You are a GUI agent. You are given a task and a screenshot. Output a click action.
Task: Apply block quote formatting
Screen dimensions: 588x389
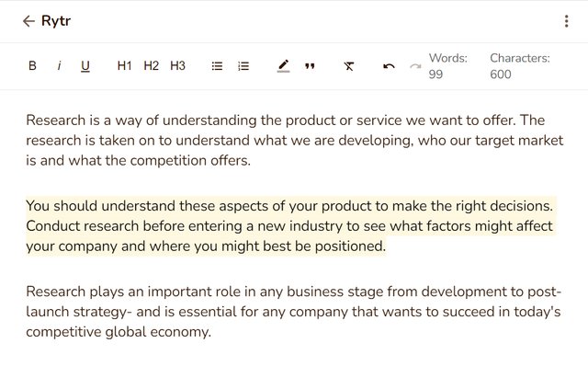point(310,66)
